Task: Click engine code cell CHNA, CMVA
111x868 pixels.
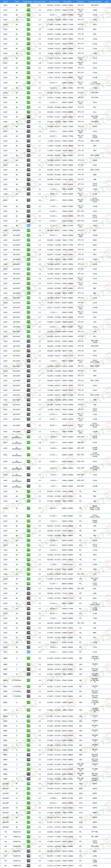Action: tap(95, 841)
